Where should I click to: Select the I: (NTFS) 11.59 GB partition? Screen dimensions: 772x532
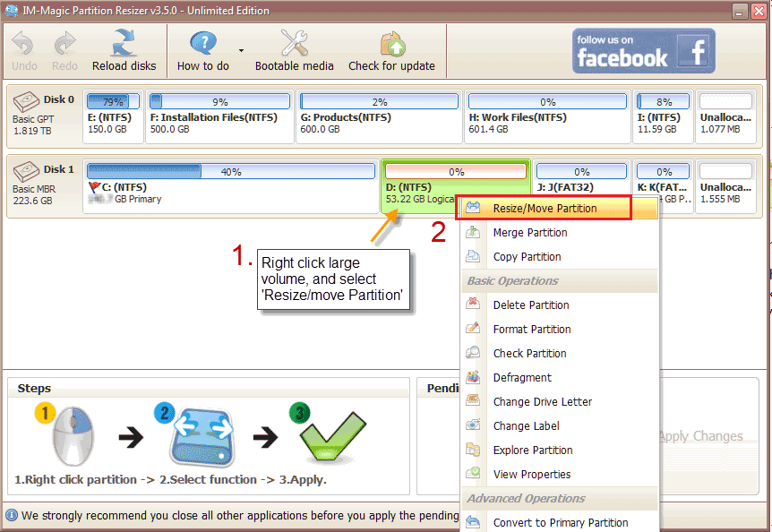coord(663,116)
